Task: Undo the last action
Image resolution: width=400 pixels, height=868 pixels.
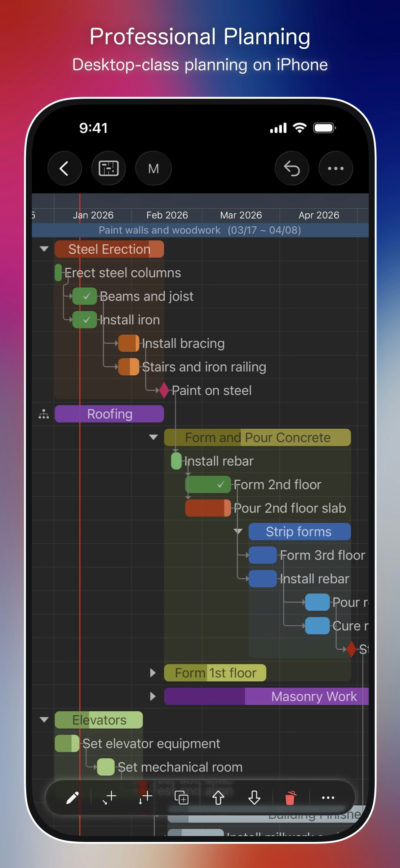Action: click(292, 168)
